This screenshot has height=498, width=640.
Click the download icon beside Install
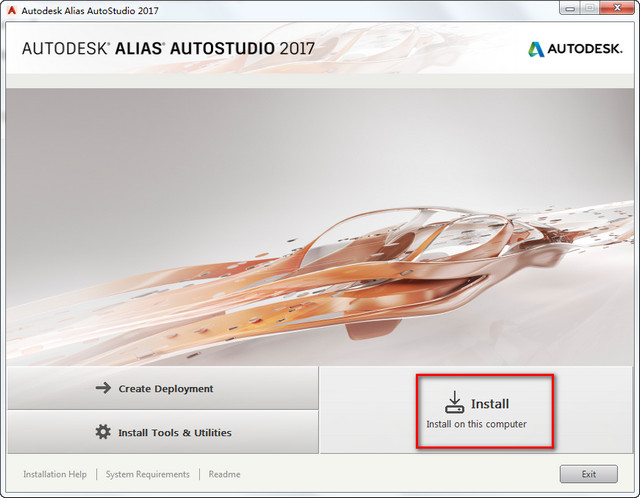coord(454,402)
